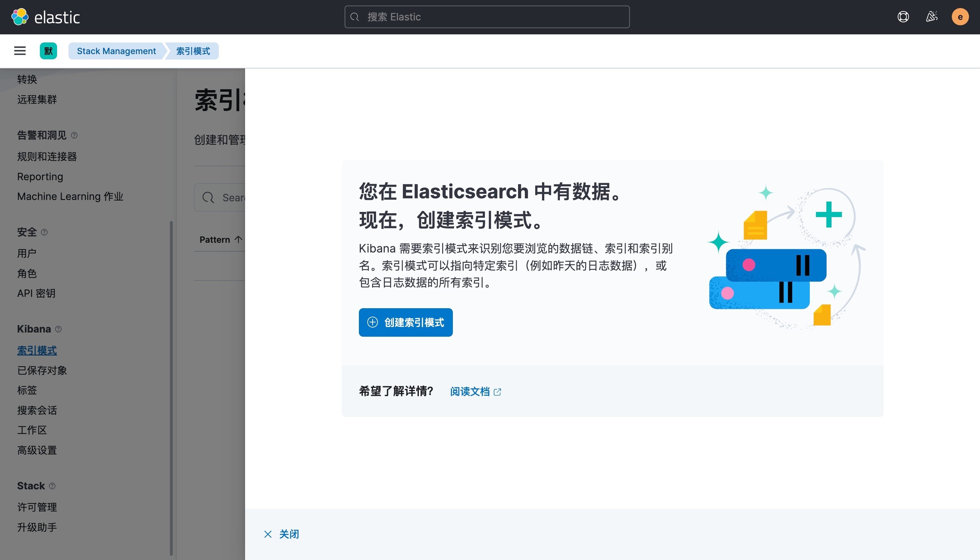Screen dimensions: 980x560
Task: Click help icon beside 告警和洞见
Action: (74, 135)
